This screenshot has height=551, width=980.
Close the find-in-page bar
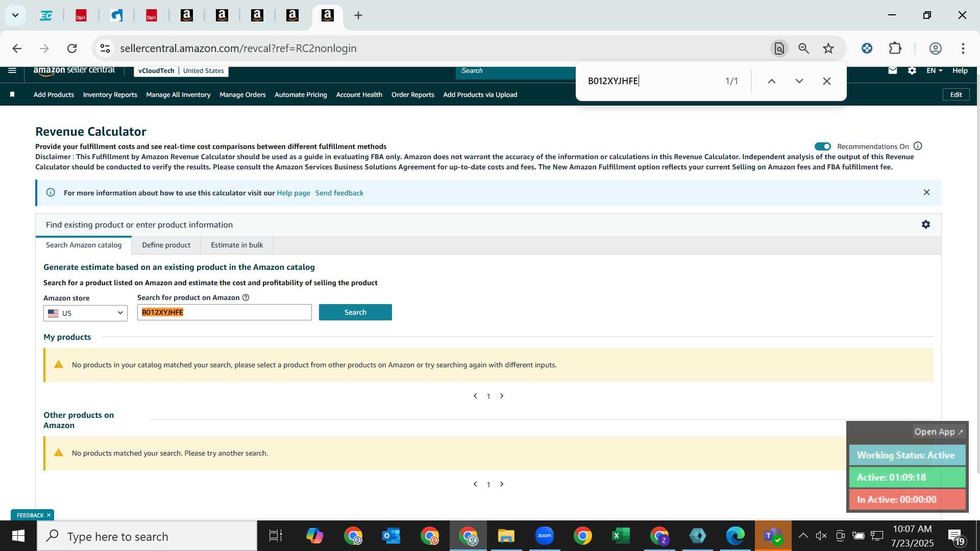coord(827,81)
